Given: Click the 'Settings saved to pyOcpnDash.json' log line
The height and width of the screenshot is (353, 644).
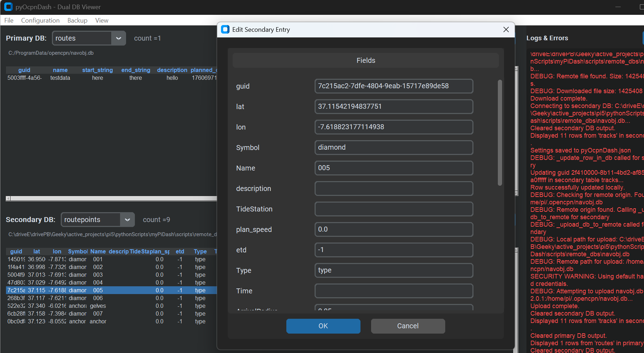Looking at the screenshot, I should (x=580, y=150).
